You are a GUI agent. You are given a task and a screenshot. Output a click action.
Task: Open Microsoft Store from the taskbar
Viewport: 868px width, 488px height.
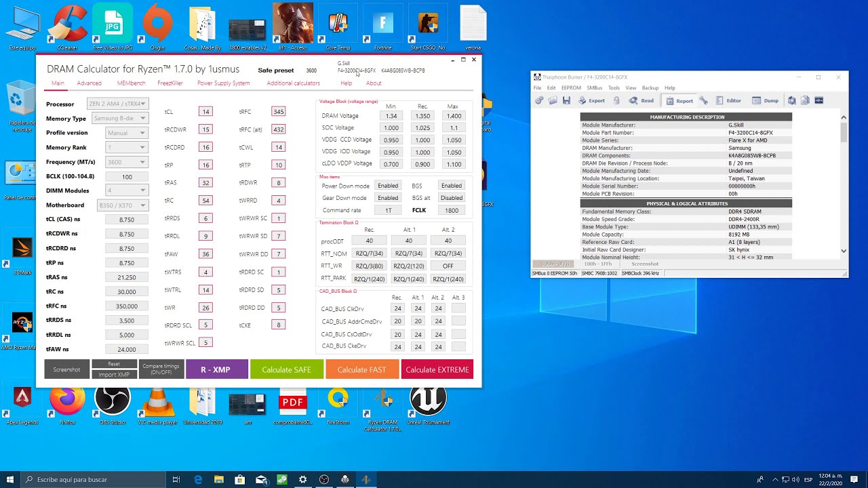(240, 479)
